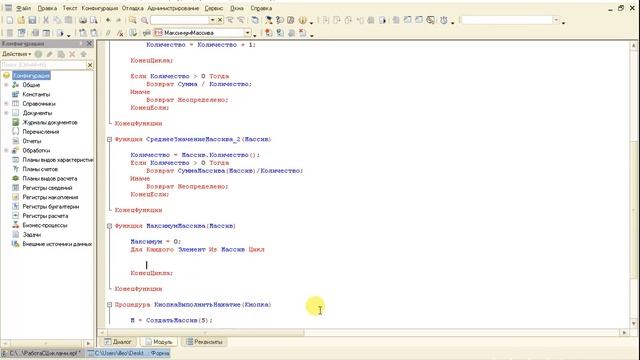
Task: Open the Отладка menu
Action: (133, 8)
